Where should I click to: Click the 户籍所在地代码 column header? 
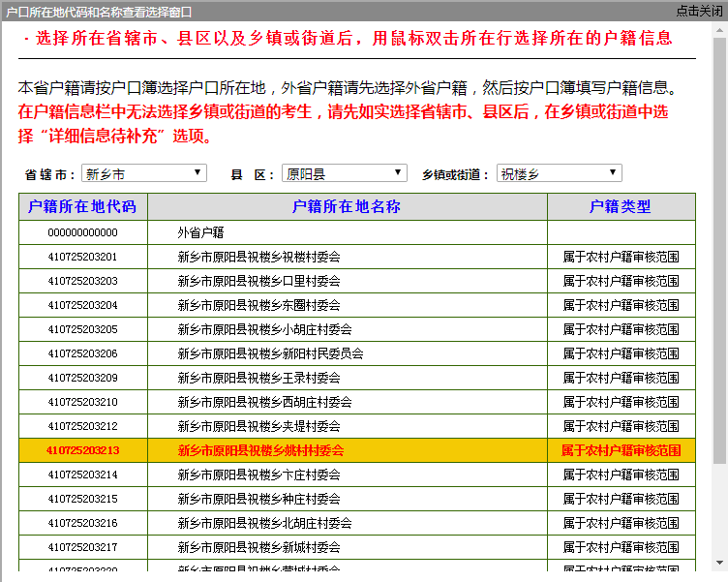click(x=83, y=206)
